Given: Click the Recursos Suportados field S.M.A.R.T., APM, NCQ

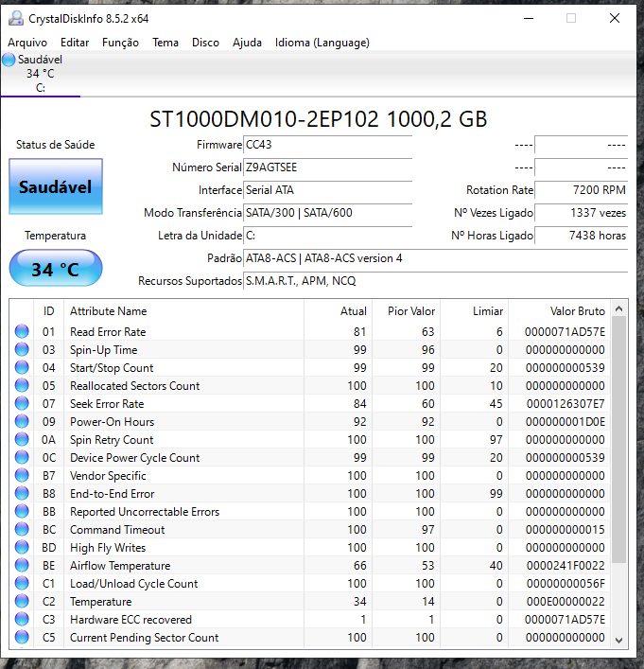Looking at the screenshot, I should [x=435, y=281].
